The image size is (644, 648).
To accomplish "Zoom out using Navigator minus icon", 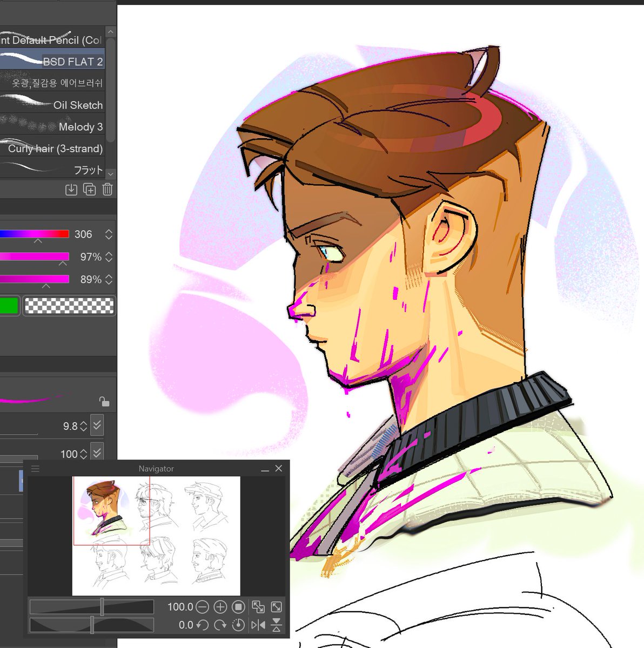I will pyautogui.click(x=202, y=607).
